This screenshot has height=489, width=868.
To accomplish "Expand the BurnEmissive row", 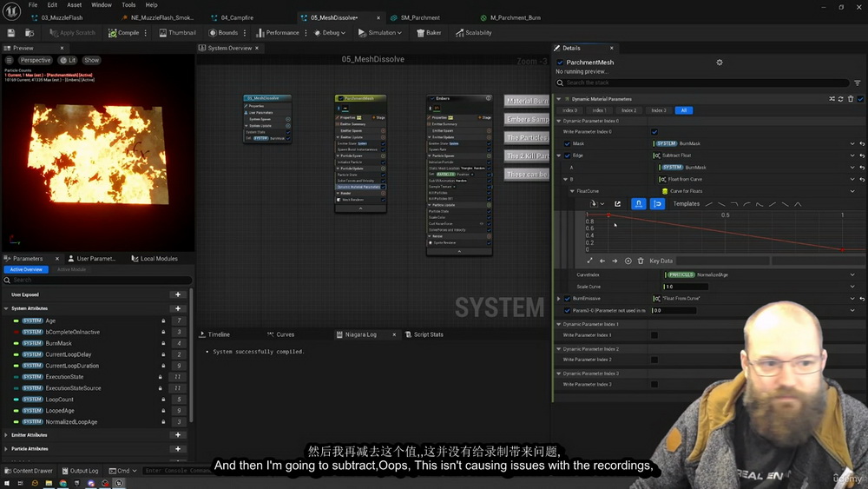I will pyautogui.click(x=558, y=299).
